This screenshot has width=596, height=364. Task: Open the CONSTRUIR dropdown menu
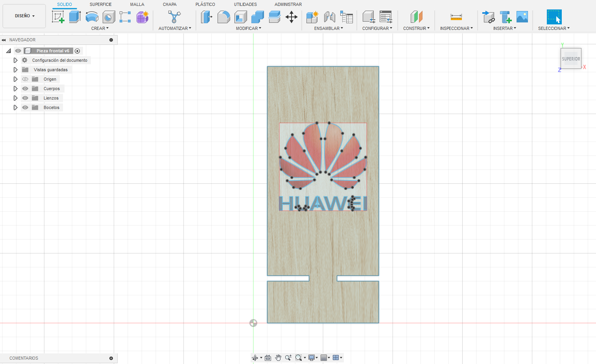pos(416,28)
